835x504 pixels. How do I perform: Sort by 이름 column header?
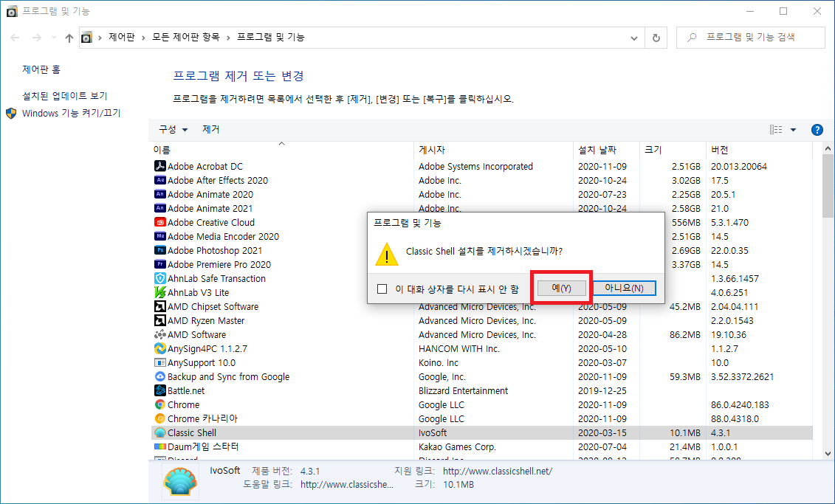282,150
